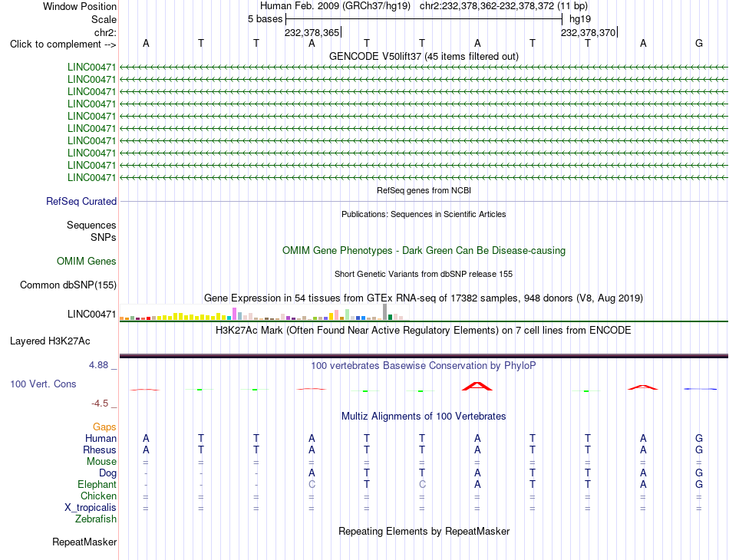Click the '100 Vert. Cons' track label

coord(43,384)
